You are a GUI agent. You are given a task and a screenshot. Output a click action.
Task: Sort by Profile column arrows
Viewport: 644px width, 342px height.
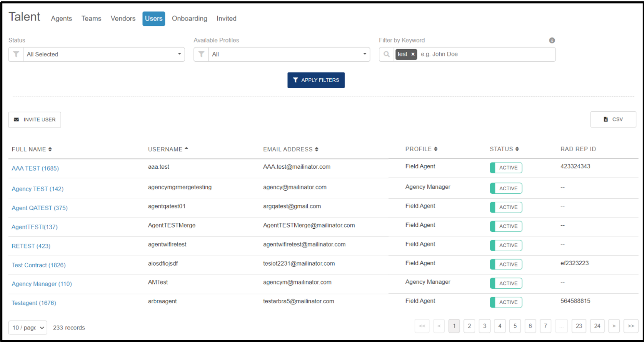[436, 149]
